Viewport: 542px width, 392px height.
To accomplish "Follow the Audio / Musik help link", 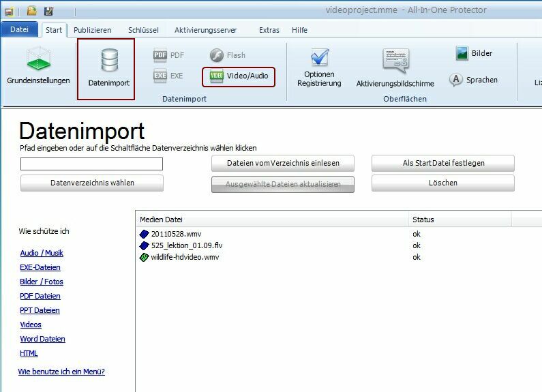I will click(42, 253).
